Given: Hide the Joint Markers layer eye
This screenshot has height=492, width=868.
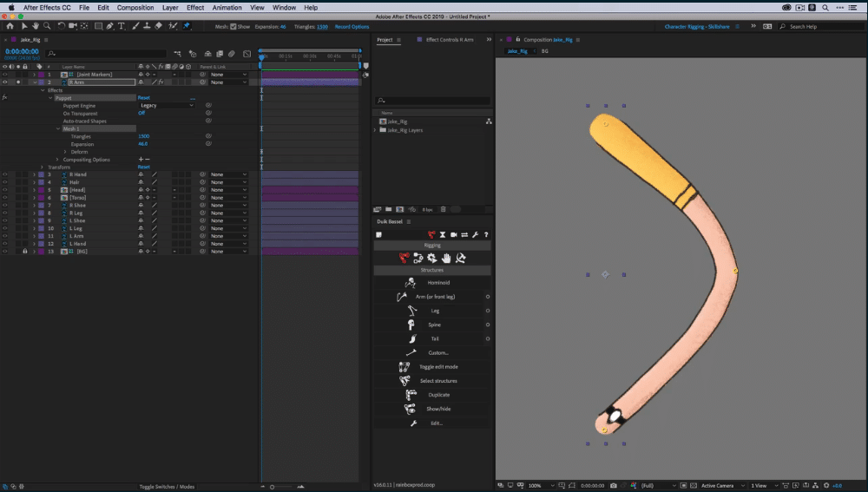Looking at the screenshot, I should [x=5, y=74].
